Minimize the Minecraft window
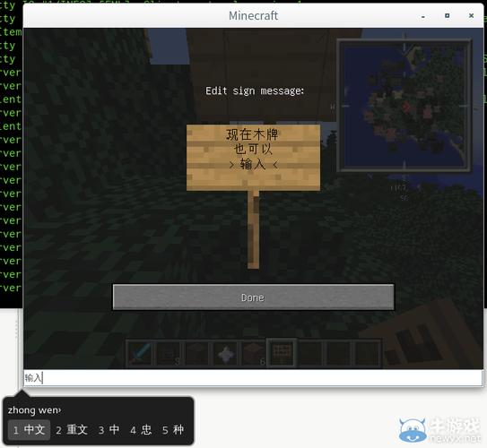The width and height of the screenshot is (487, 448). point(423,16)
